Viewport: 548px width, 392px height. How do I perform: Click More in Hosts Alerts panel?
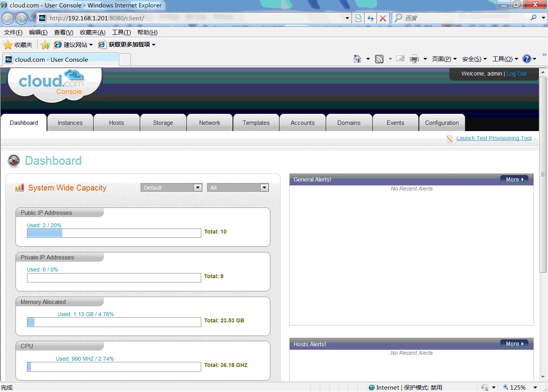(514, 343)
